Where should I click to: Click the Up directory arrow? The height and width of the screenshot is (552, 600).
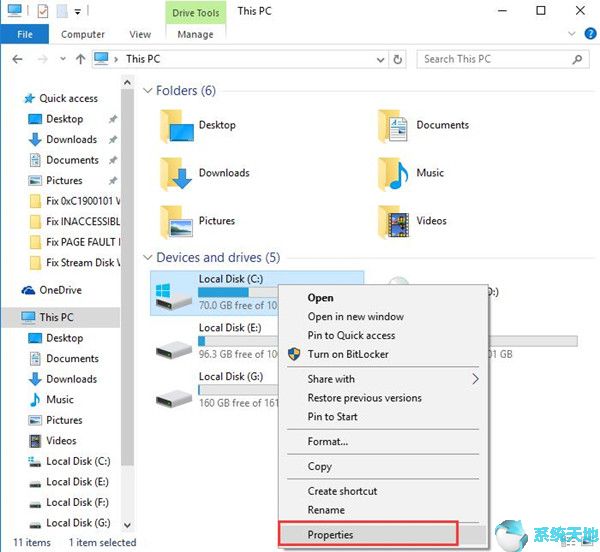(x=80, y=59)
